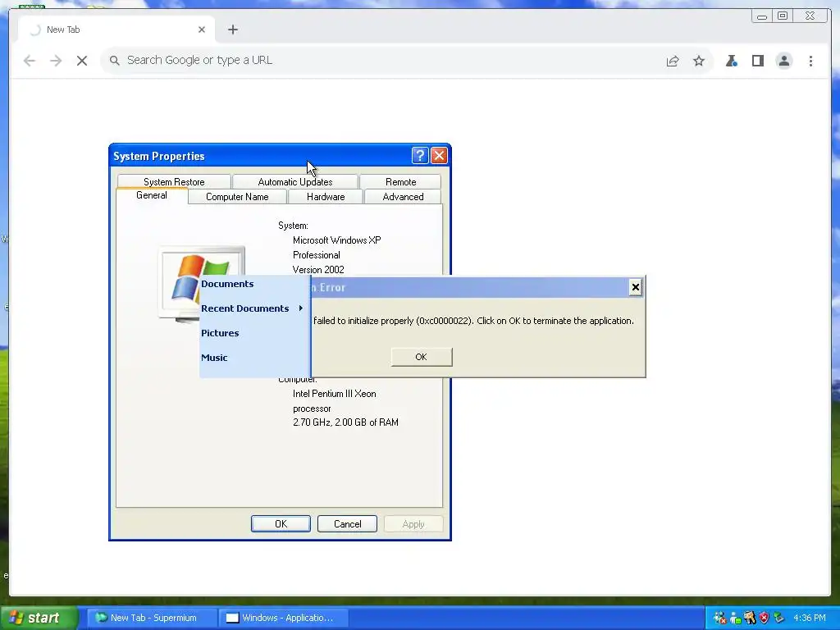
Task: Click the red security shield tray icon
Action: [764, 618]
